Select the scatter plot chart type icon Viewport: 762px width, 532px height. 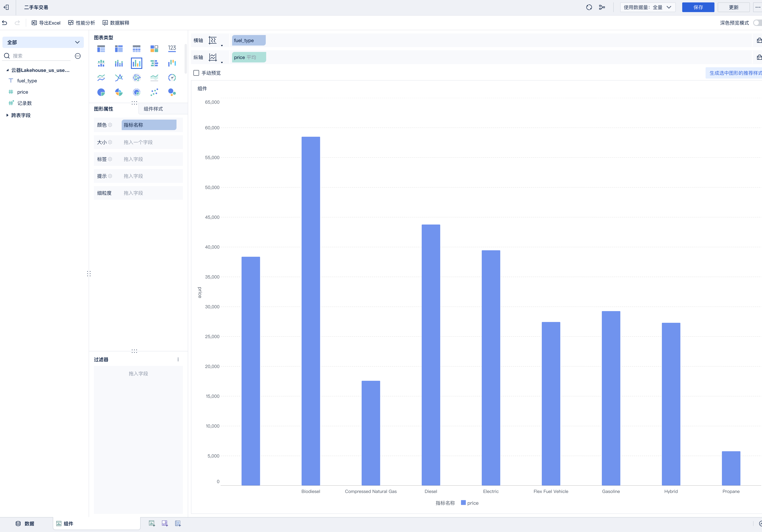click(154, 92)
